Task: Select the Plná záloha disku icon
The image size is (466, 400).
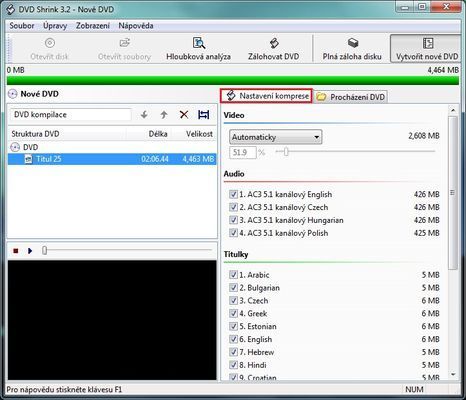Action: (353, 43)
